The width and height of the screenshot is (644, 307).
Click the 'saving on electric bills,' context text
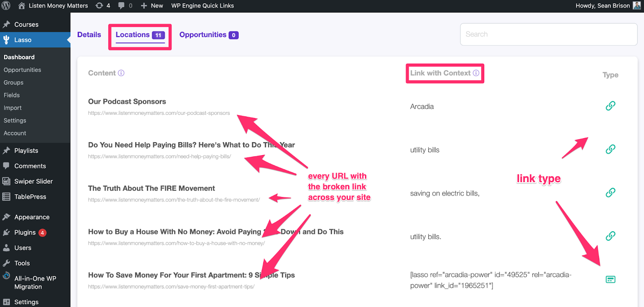point(445,193)
